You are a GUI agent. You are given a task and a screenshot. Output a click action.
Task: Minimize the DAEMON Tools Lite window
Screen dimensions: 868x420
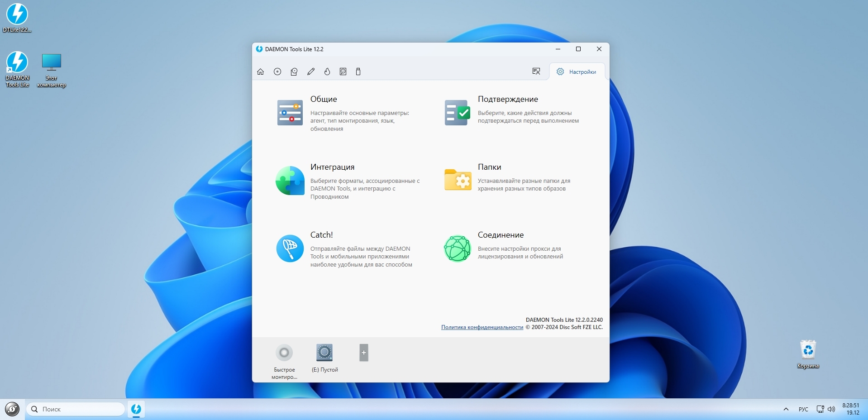point(558,49)
